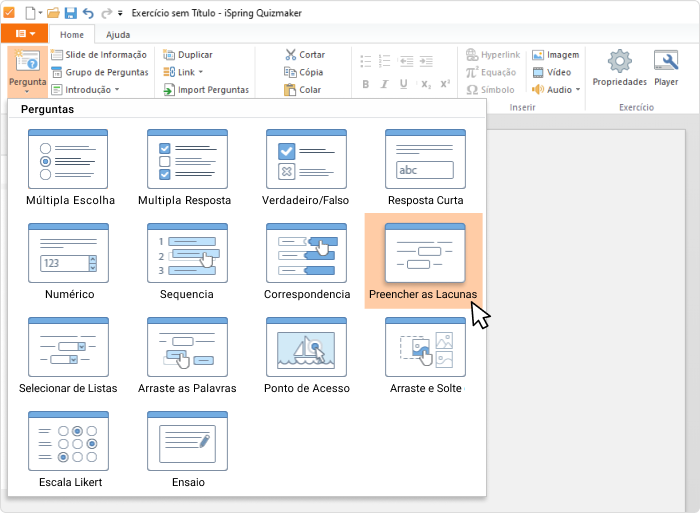Open the Ajuda tab
Screen dimensions: 700x513
[x=118, y=35]
